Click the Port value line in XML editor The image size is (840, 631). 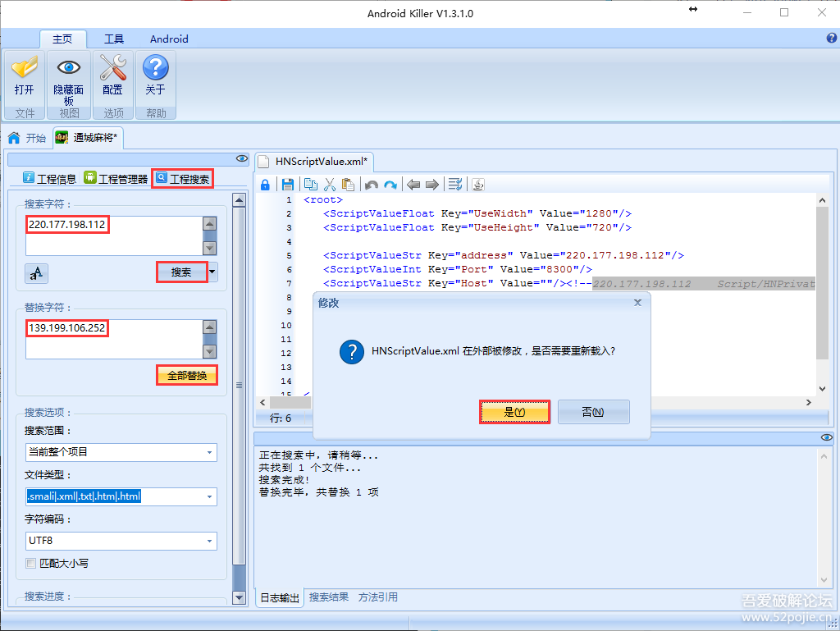tap(458, 269)
